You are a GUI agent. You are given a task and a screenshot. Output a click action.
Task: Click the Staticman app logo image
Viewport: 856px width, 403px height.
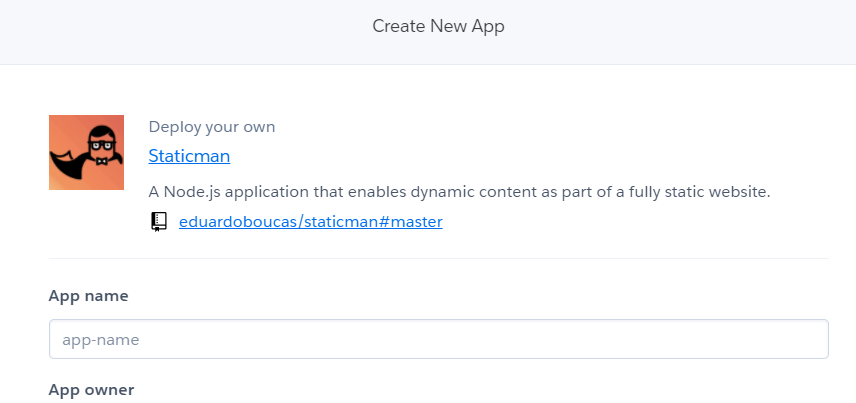coord(86,152)
